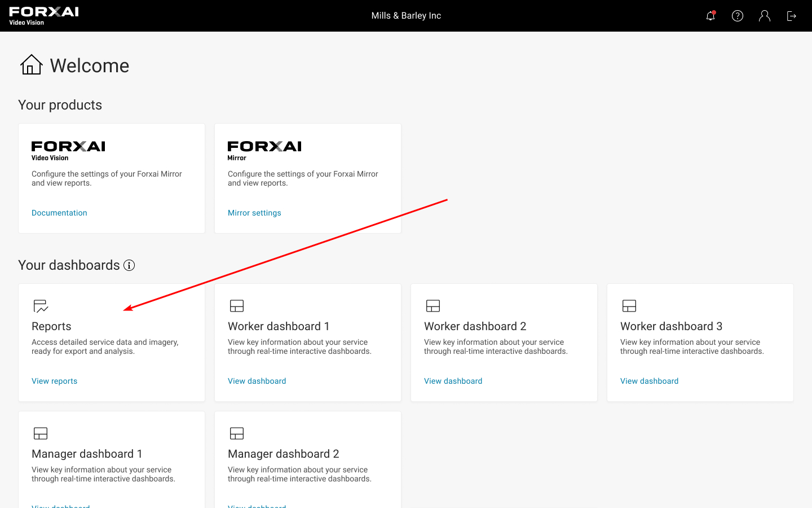The image size is (812, 508).
Task: Click the Worker dashboard 3 description text
Action: (692, 347)
